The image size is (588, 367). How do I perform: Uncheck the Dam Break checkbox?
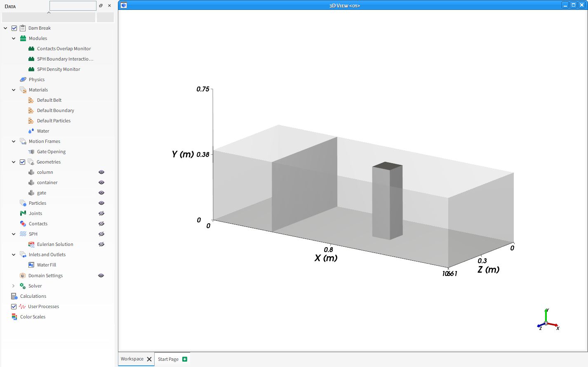point(14,28)
